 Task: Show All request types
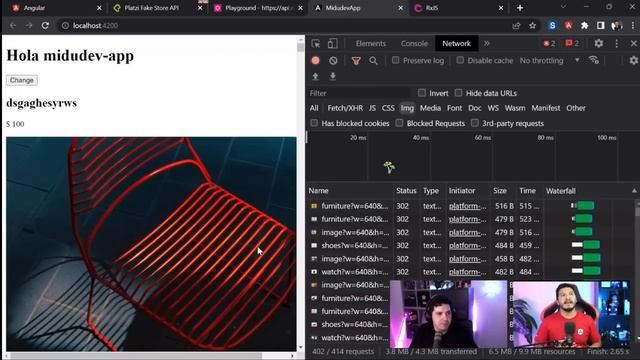(x=314, y=108)
